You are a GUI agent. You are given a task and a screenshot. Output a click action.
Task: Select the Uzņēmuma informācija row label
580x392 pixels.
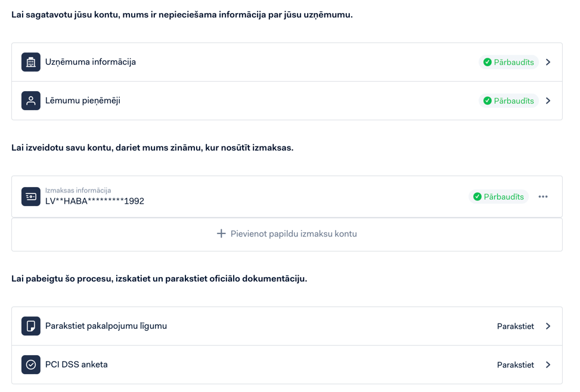[x=91, y=62]
